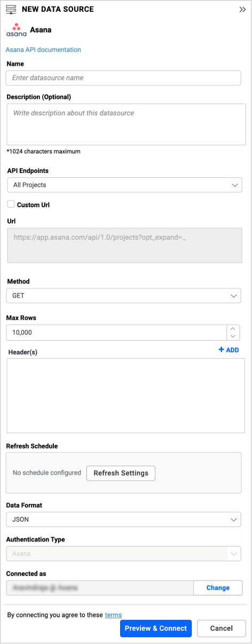Enable the Custom Url checkbox

click(x=11, y=204)
